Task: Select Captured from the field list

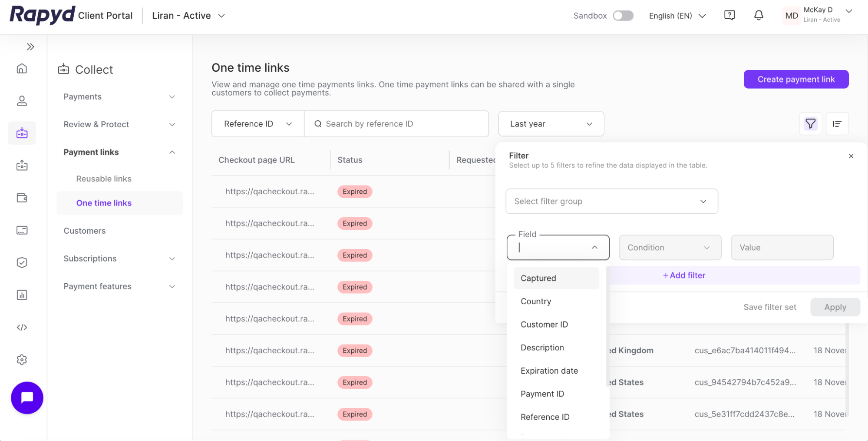Action: (x=538, y=278)
